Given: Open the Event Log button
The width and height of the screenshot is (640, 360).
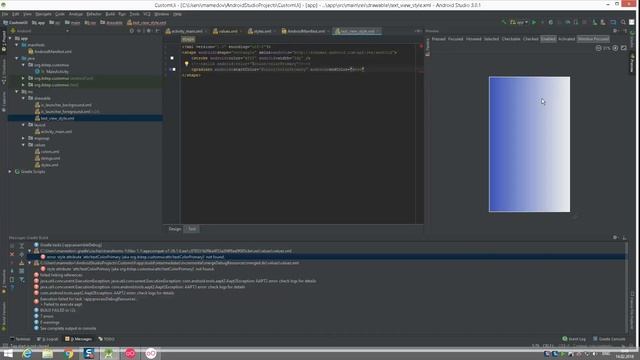Looking at the screenshot, I should click(x=574, y=339).
